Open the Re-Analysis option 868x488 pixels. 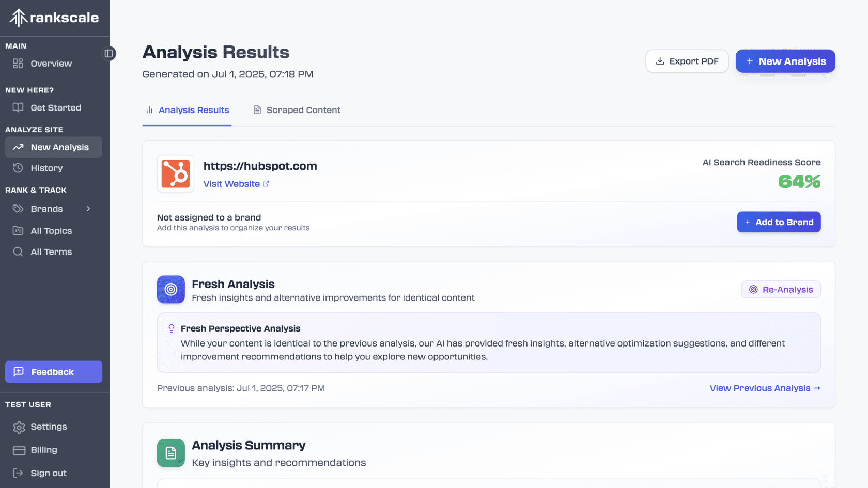[780, 289]
